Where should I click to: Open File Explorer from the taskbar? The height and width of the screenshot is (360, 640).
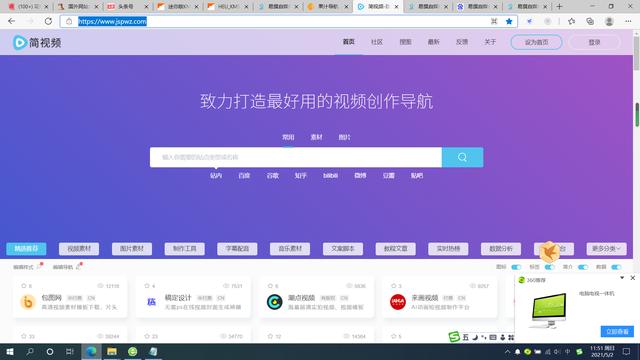[x=111, y=351]
